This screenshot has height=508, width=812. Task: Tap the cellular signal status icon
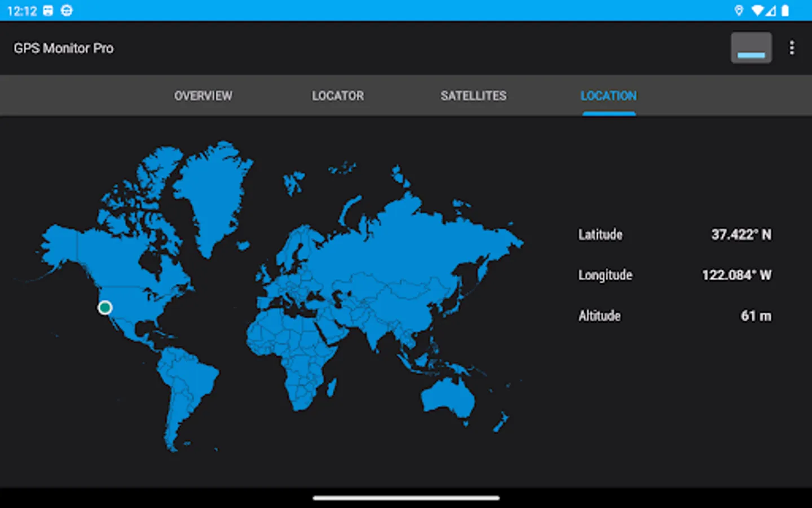(x=771, y=11)
